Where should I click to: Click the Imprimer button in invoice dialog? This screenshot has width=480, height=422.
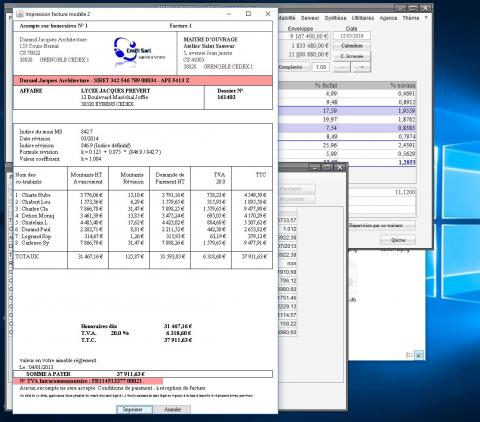134,409
